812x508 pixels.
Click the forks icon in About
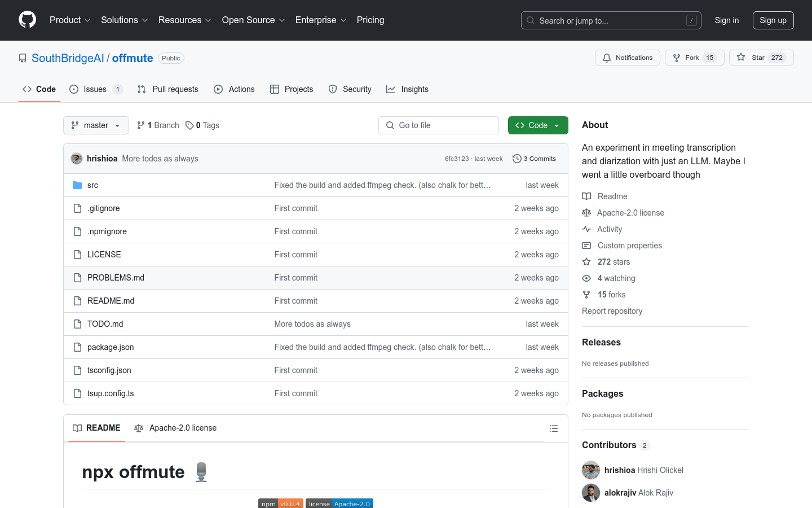coord(586,295)
